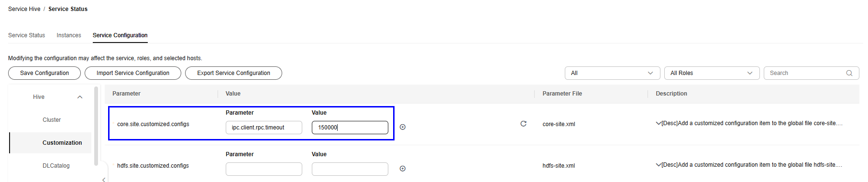The width and height of the screenshot is (868, 182).
Task: Expand hdfs-site.xml description chevron
Action: (659, 165)
